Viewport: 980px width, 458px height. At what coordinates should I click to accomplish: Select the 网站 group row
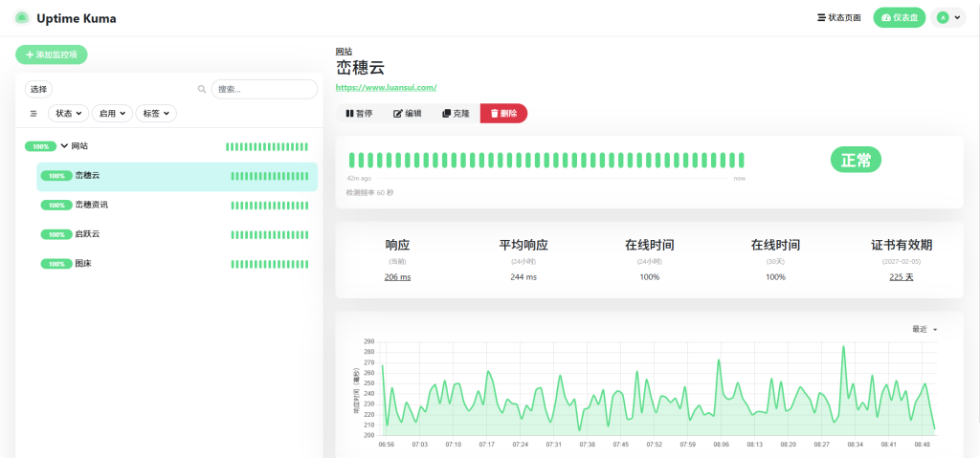tap(168, 146)
